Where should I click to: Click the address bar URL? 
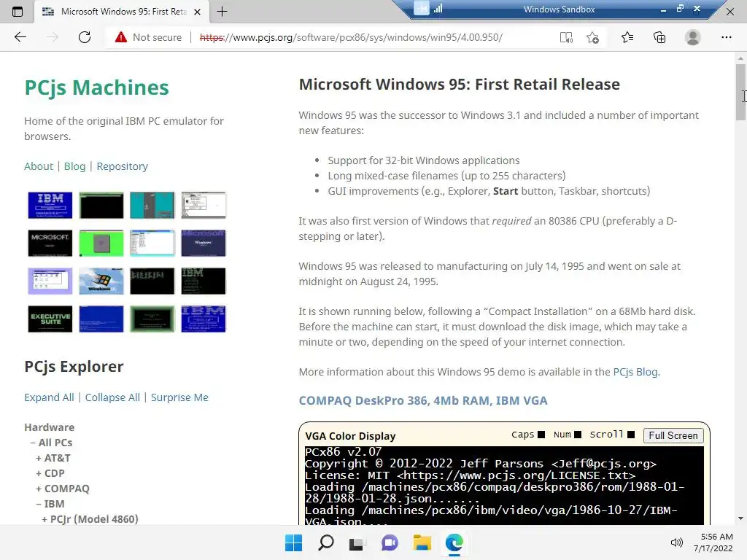coord(351,37)
